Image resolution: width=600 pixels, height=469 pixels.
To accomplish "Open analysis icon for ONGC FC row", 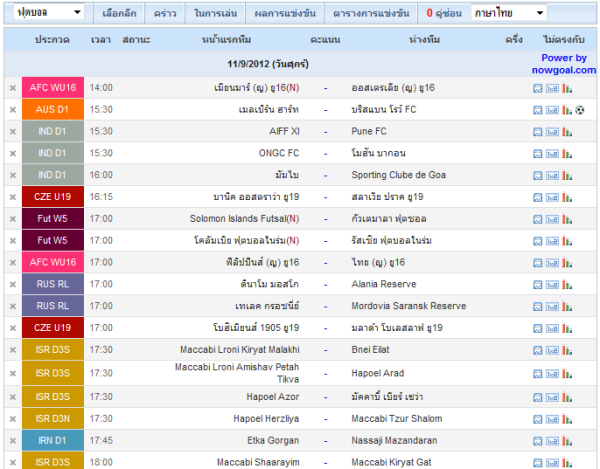I will click(x=538, y=154).
